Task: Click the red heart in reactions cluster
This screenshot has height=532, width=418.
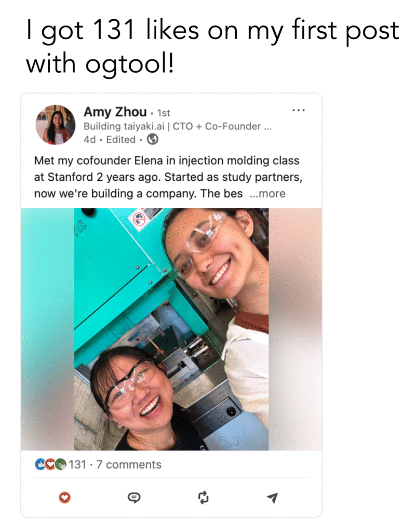Action: [x=50, y=464]
